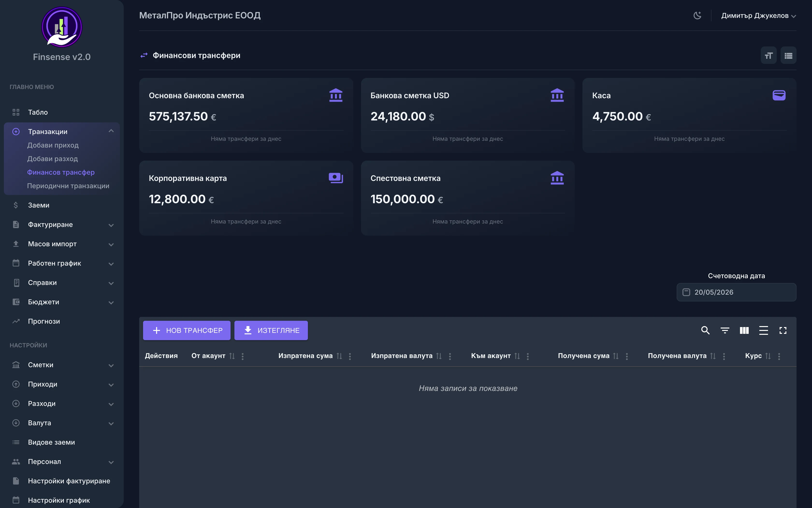Click the МеталПро Индъстрис ЕООД title
The height and width of the screenshot is (508, 812).
(200, 15)
